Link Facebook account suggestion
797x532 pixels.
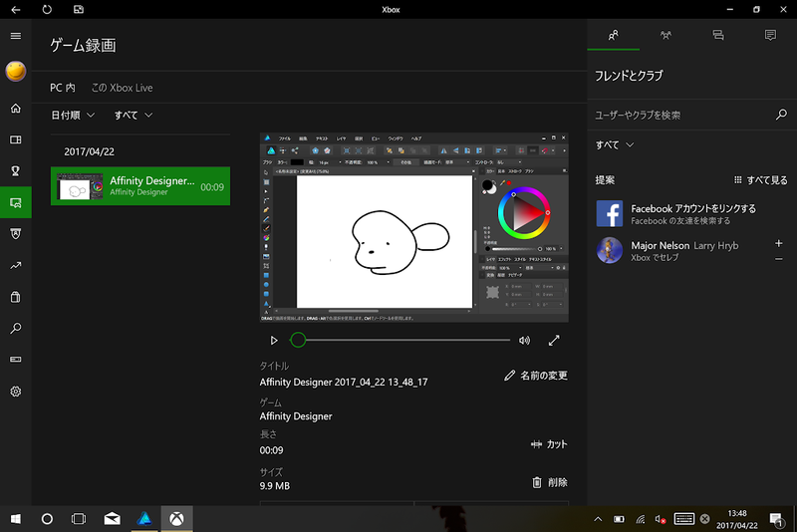click(x=691, y=213)
